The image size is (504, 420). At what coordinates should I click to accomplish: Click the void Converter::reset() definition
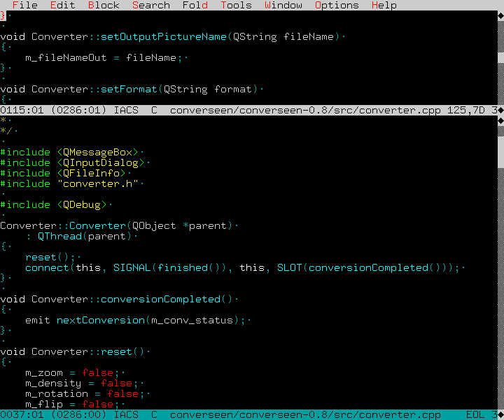pos(72,351)
